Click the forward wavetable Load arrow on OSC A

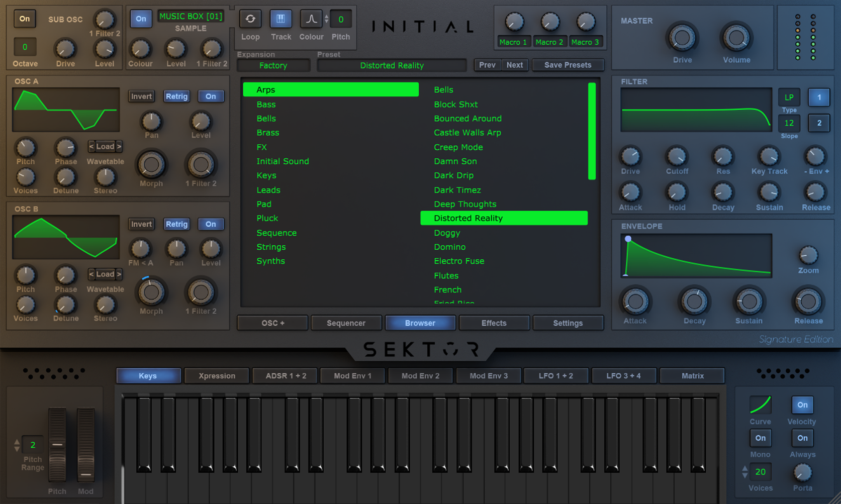(x=120, y=146)
